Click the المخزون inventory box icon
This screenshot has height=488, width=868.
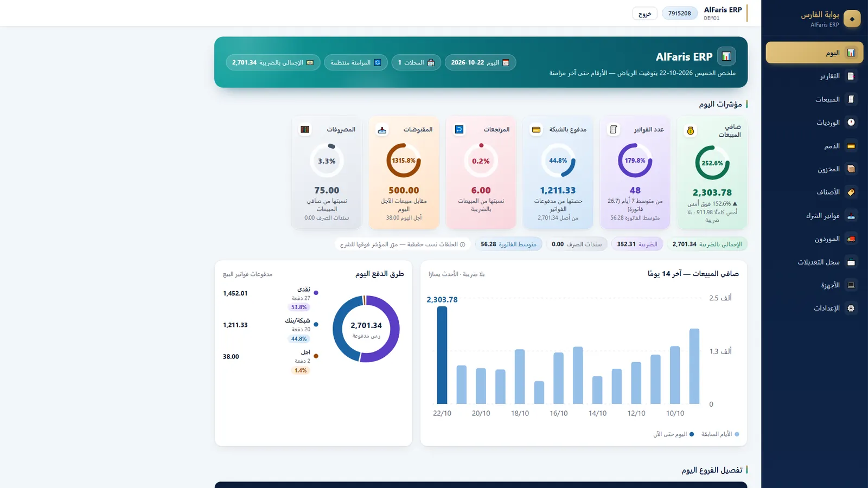click(x=851, y=169)
